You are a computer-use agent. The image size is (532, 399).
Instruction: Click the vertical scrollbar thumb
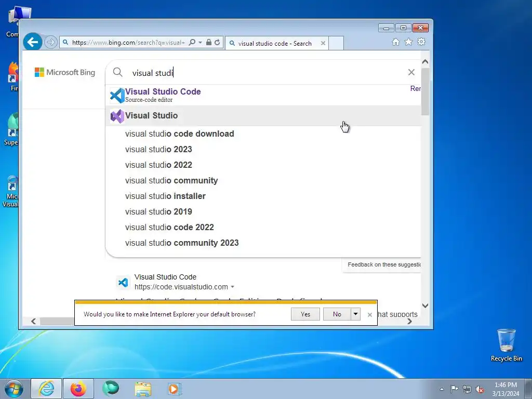point(425,91)
